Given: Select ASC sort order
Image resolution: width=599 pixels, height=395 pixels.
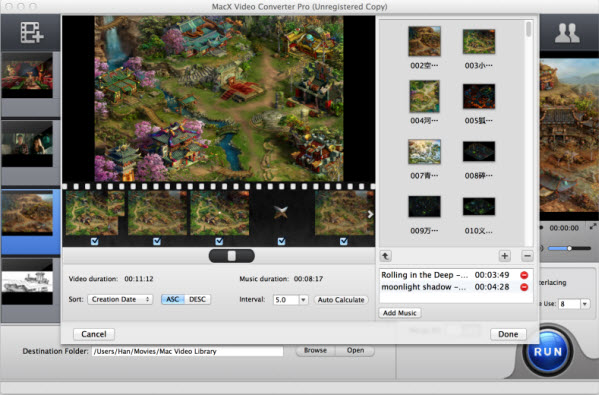Looking at the screenshot, I should click(x=173, y=299).
